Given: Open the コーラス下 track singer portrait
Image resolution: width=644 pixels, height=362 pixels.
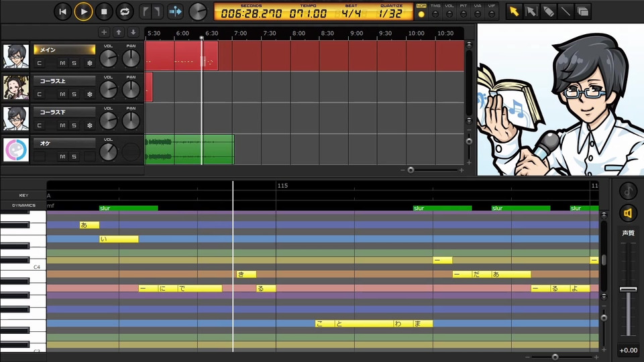Looking at the screenshot, I should tap(16, 119).
